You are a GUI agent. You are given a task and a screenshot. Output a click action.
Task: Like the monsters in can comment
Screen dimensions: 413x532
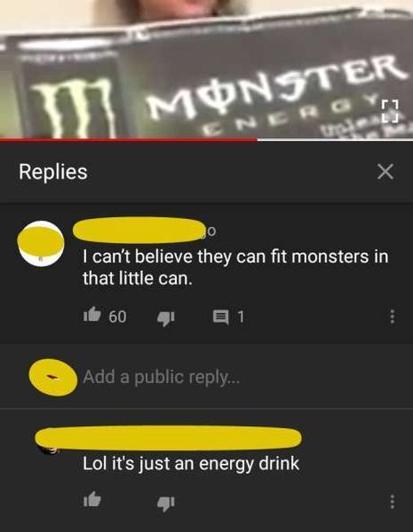click(92, 315)
